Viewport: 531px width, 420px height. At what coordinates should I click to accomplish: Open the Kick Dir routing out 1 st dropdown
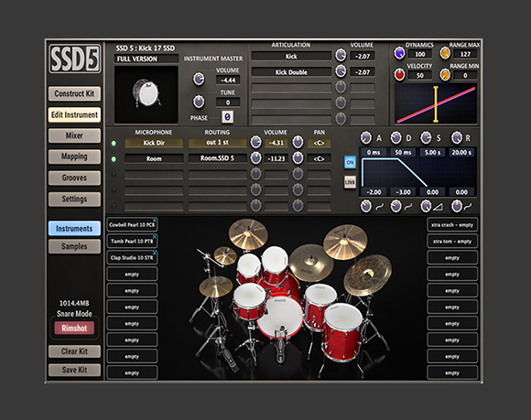pos(217,143)
